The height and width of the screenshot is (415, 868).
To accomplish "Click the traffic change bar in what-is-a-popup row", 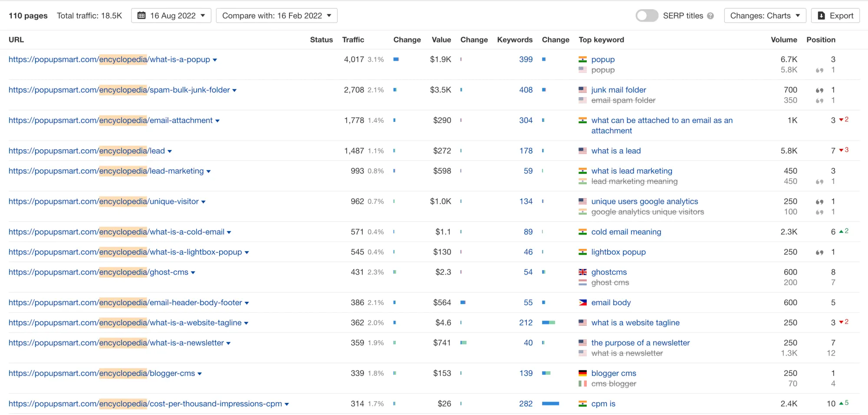I will click(396, 59).
